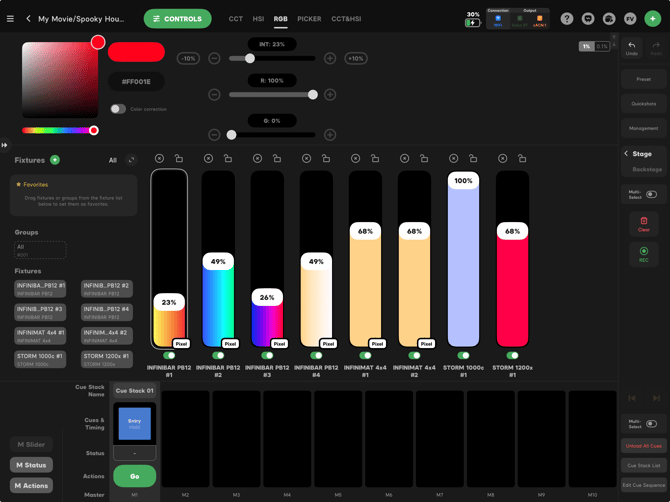The height and width of the screenshot is (502, 670).
Task: Increase green value with plus icon
Action: pos(330,135)
